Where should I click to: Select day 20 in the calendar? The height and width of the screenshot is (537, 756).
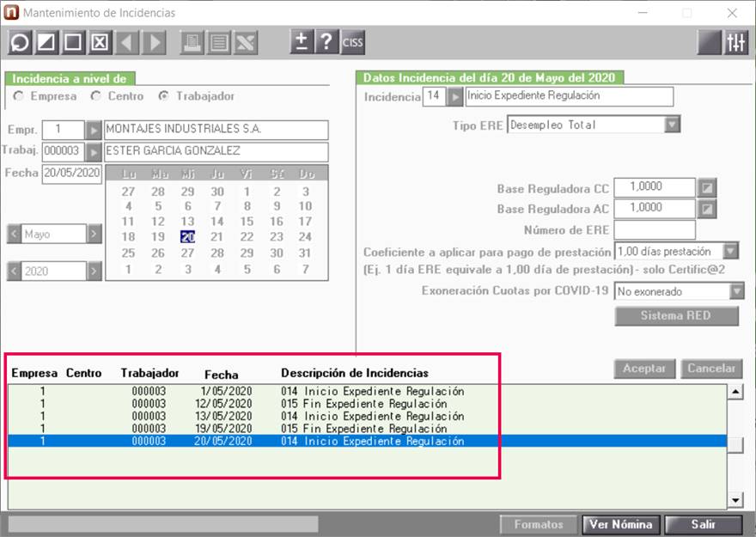[187, 236]
